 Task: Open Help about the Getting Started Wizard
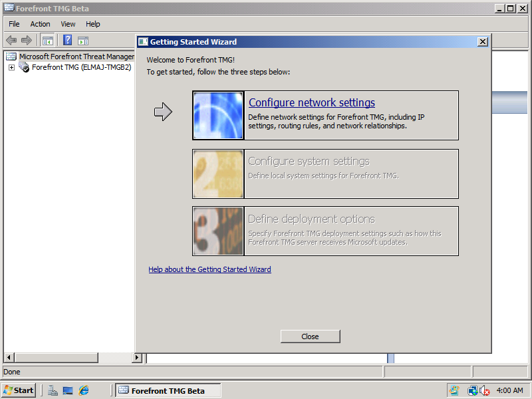[x=209, y=269]
